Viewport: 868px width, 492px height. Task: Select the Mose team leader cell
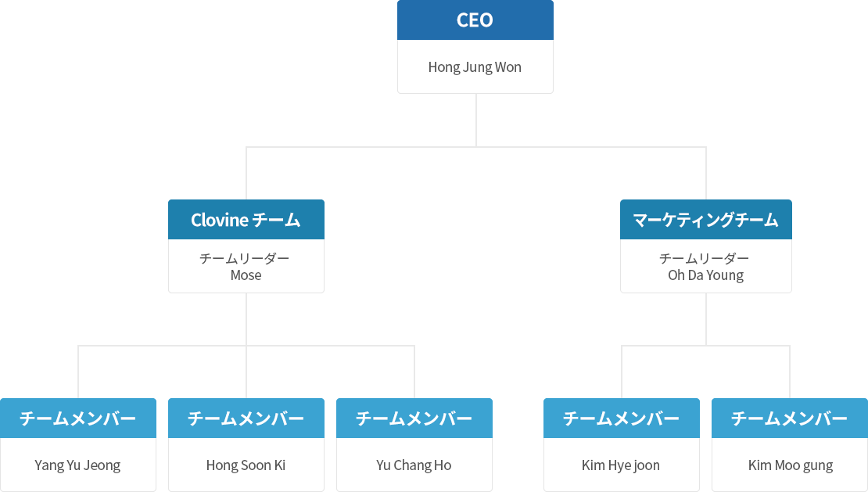pyautogui.click(x=246, y=266)
